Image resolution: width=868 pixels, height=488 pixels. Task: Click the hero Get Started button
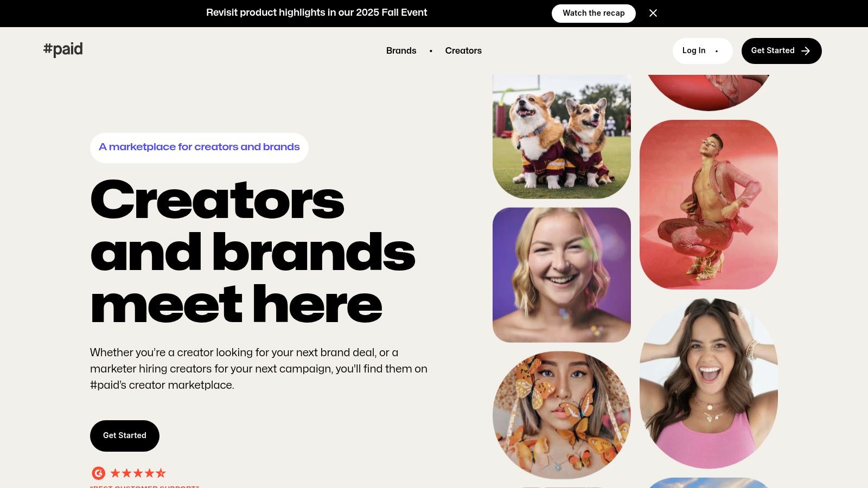click(x=125, y=435)
